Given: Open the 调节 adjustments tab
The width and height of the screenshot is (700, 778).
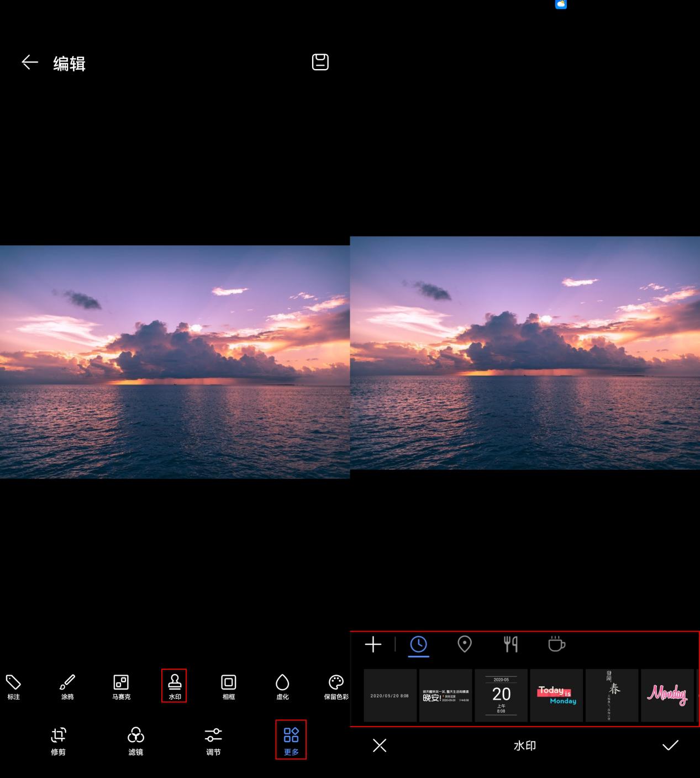Looking at the screenshot, I should point(213,741).
